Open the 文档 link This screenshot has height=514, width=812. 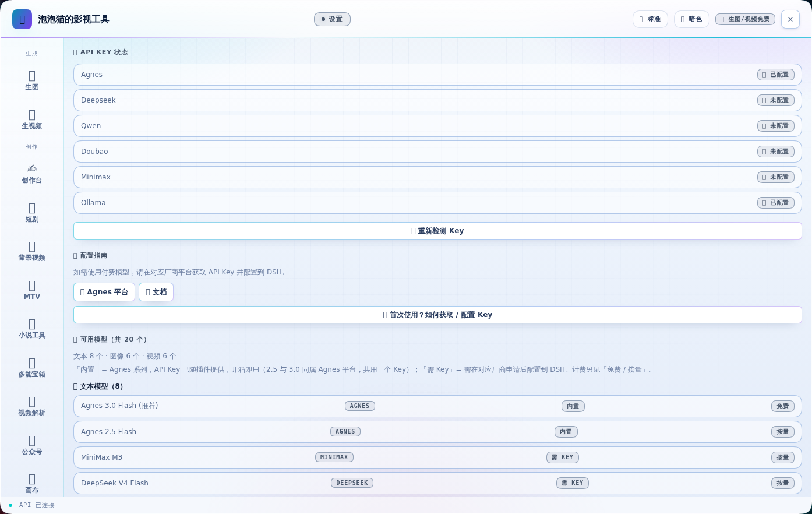coord(156,292)
